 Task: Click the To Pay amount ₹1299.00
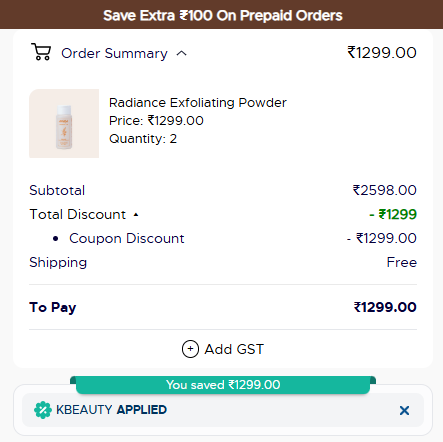(x=385, y=307)
